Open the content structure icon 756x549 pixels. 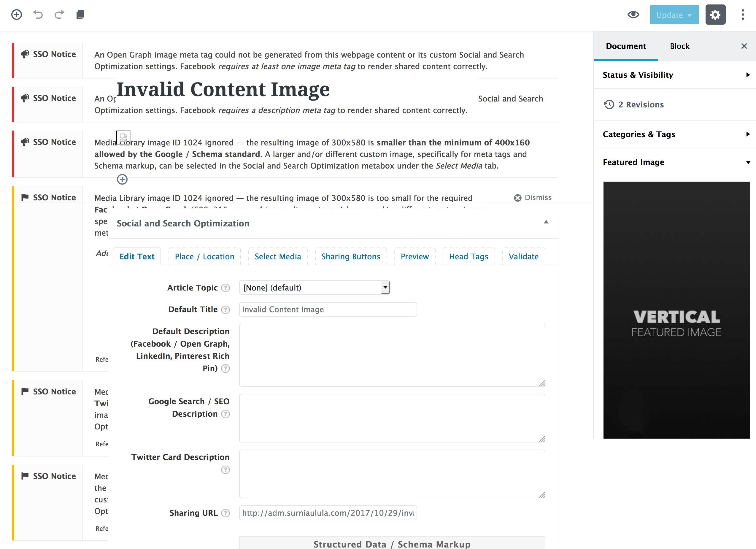pos(80,15)
